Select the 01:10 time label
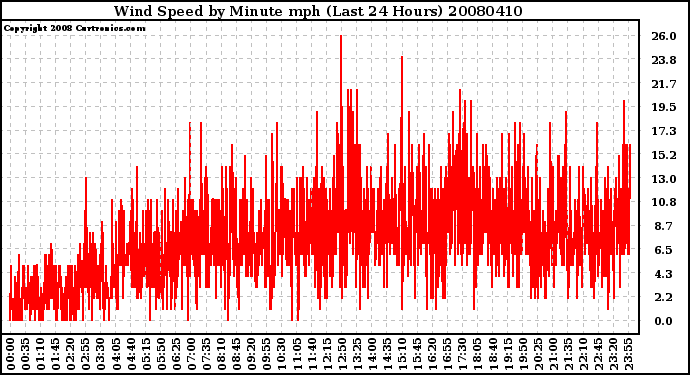 40,354
